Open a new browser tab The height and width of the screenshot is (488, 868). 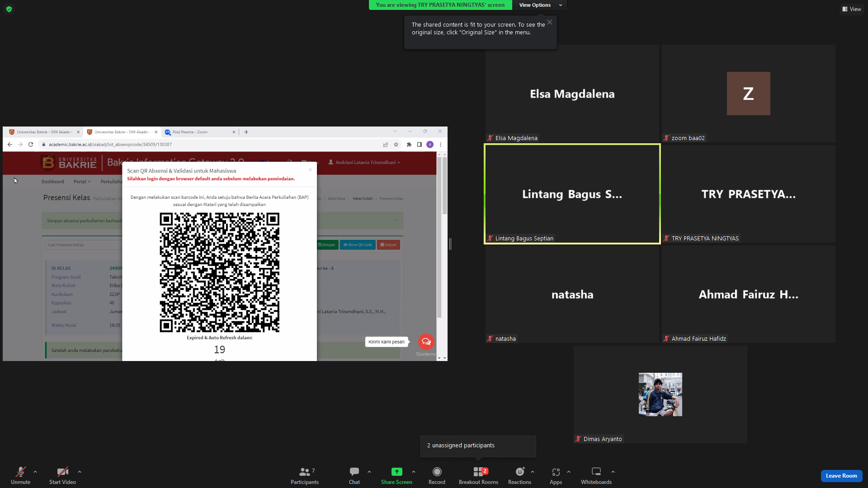click(246, 132)
